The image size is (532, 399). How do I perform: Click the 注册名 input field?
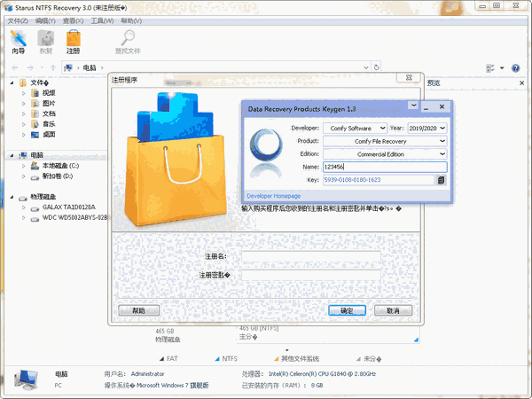tap(311, 256)
